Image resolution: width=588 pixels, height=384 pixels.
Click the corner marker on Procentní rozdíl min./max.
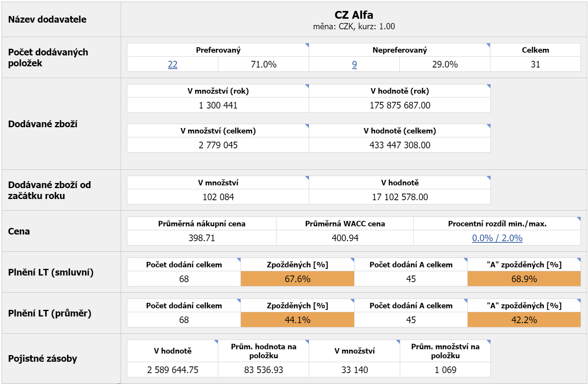[x=579, y=219]
